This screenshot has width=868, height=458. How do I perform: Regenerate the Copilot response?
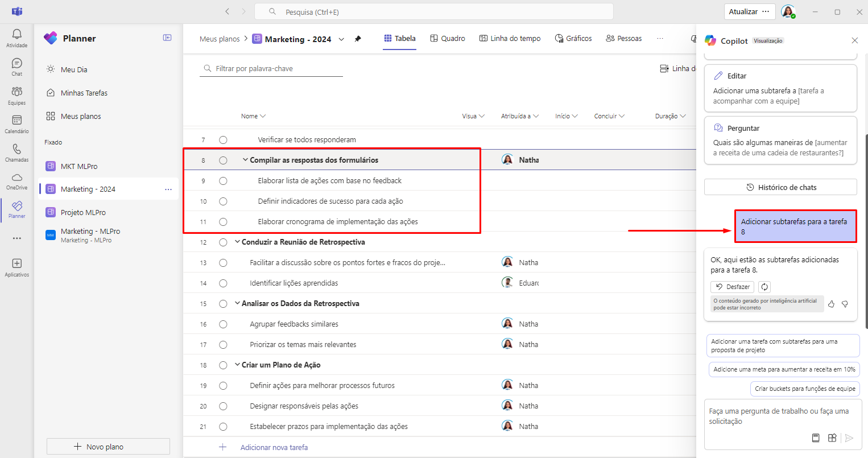(764, 287)
